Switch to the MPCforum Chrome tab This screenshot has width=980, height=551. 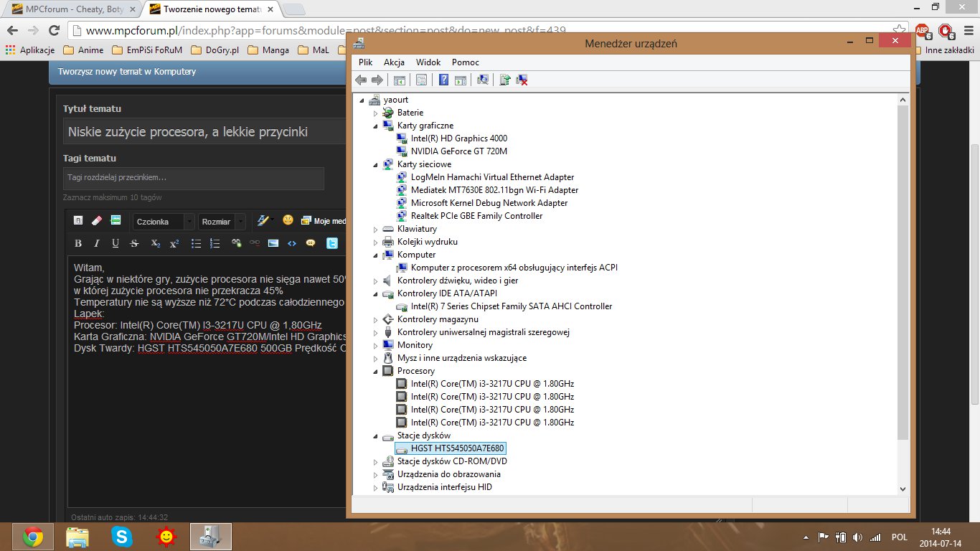tap(73, 9)
